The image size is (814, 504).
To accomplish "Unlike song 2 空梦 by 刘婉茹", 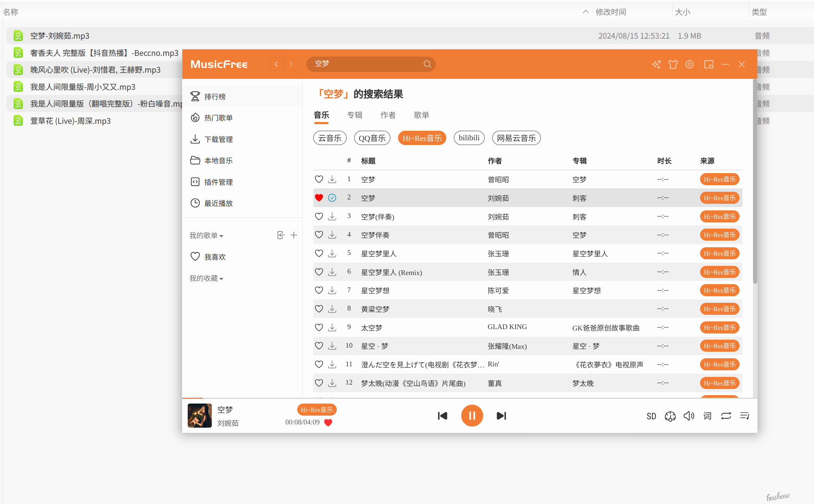I will pos(319,198).
